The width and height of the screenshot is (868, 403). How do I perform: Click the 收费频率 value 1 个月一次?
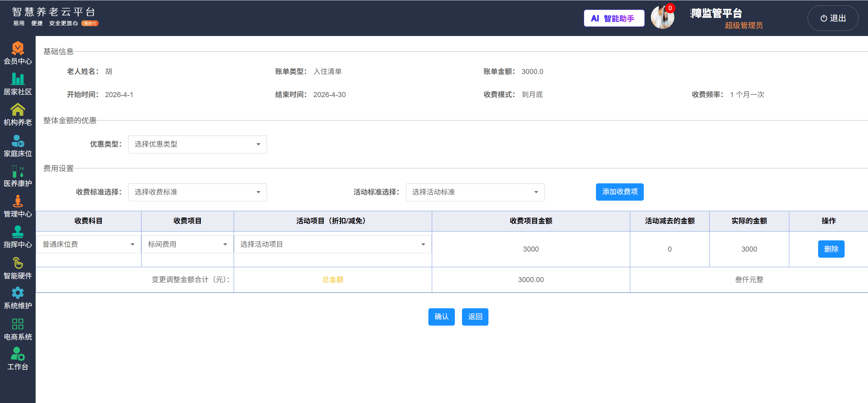pos(747,95)
